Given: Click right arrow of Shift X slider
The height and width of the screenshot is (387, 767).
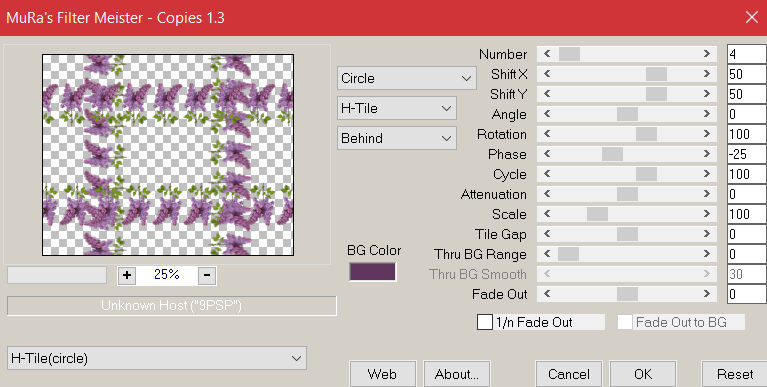Looking at the screenshot, I should tap(707, 74).
